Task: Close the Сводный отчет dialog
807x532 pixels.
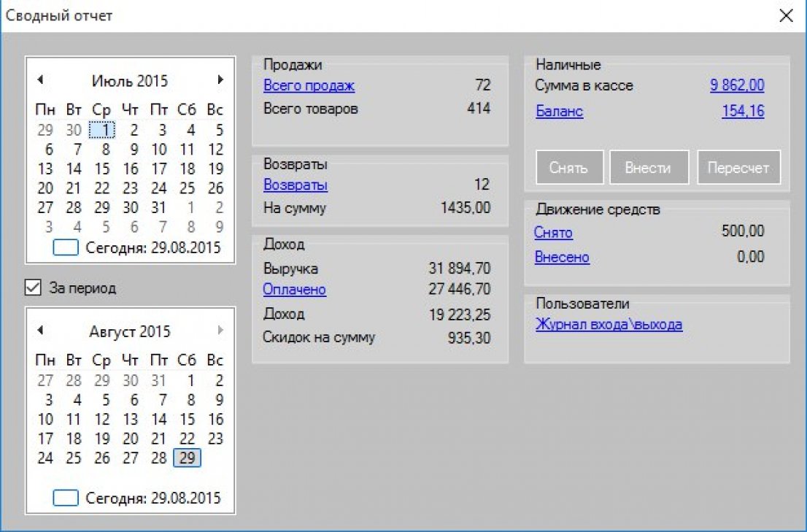Action: point(786,15)
